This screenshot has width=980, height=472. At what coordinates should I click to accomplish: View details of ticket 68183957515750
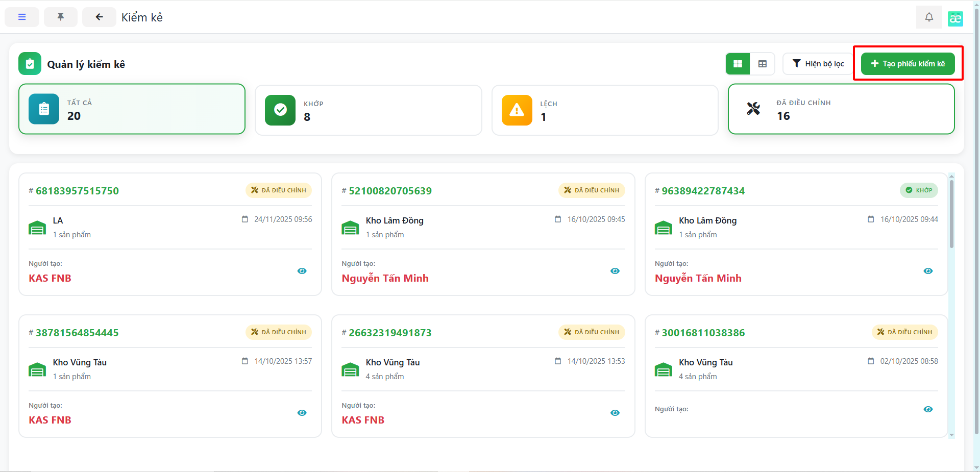pyautogui.click(x=302, y=271)
